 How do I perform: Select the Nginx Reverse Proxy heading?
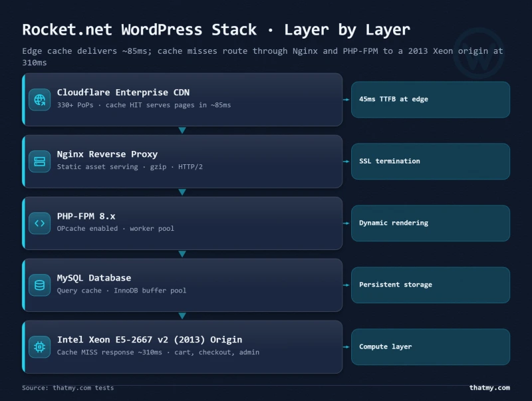(107, 154)
